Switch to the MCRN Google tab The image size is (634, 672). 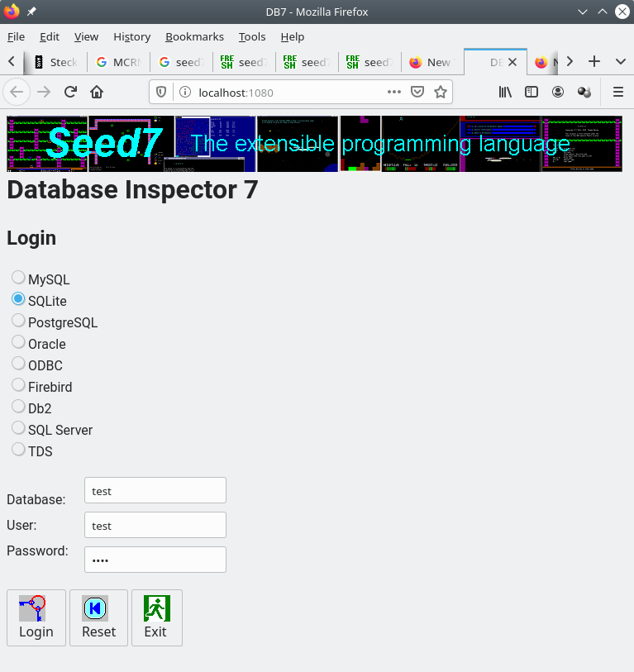pyautogui.click(x=119, y=62)
